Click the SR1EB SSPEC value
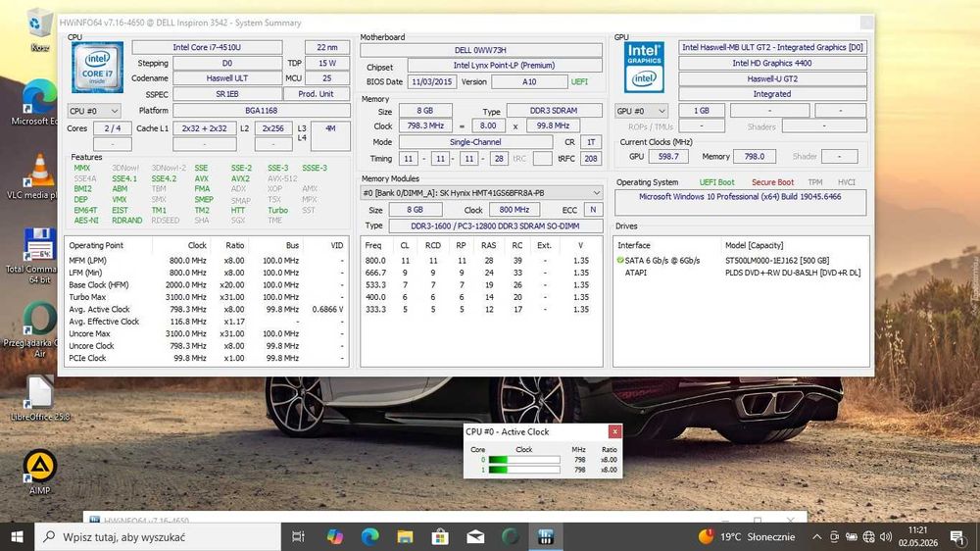Viewport: 980px width, 551px height. pyautogui.click(x=227, y=94)
